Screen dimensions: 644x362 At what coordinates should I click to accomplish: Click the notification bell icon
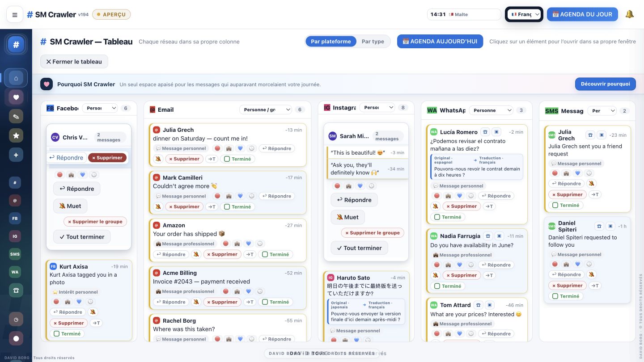click(630, 14)
